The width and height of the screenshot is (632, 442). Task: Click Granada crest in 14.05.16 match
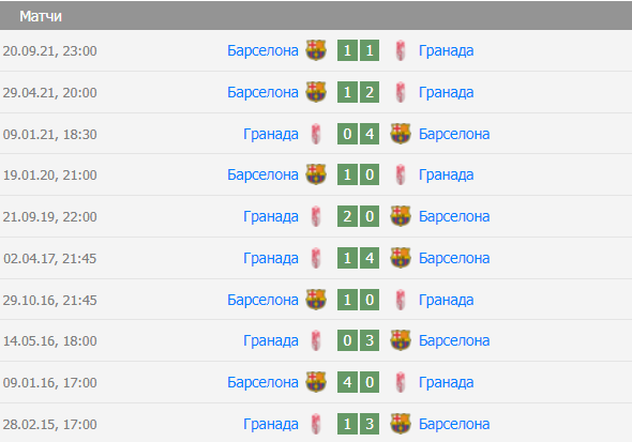tap(316, 340)
